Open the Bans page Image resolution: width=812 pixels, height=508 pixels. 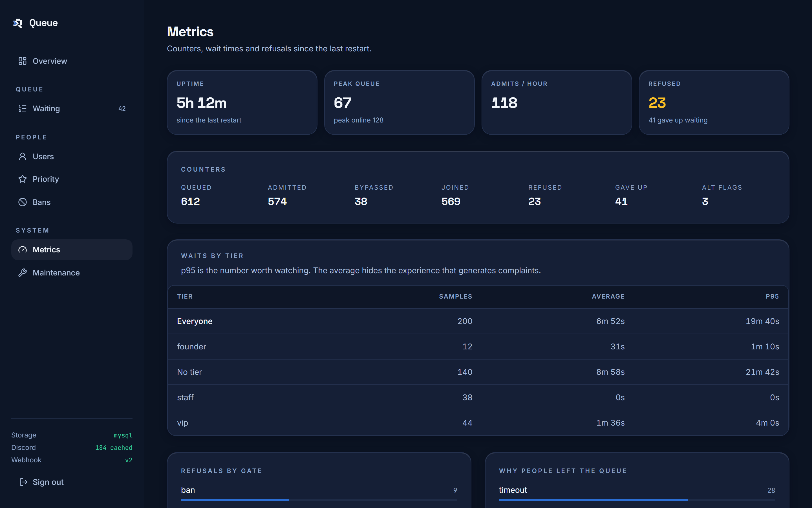(x=72, y=202)
